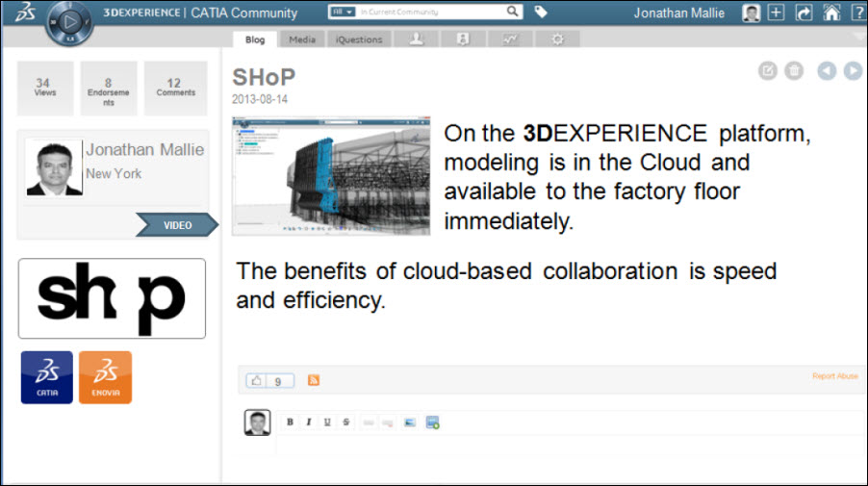This screenshot has width=868, height=486.
Task: Open the search scope 'All' dropdown
Action: pos(342,13)
